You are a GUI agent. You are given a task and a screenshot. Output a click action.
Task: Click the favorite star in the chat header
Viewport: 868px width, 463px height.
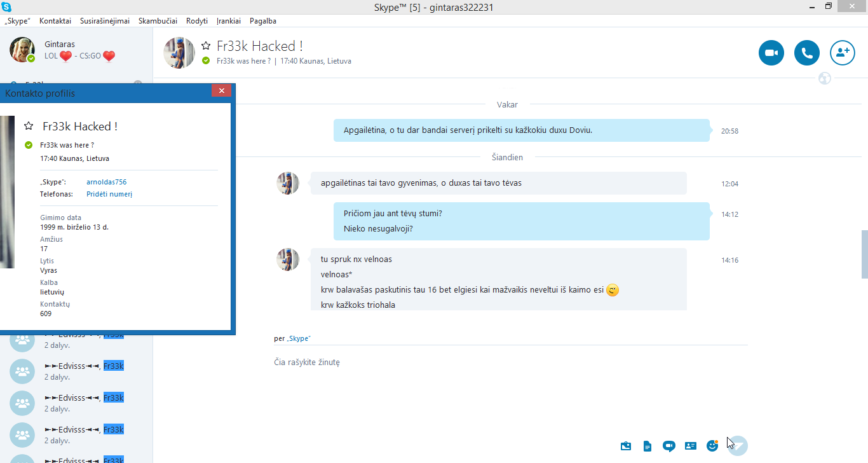click(206, 46)
